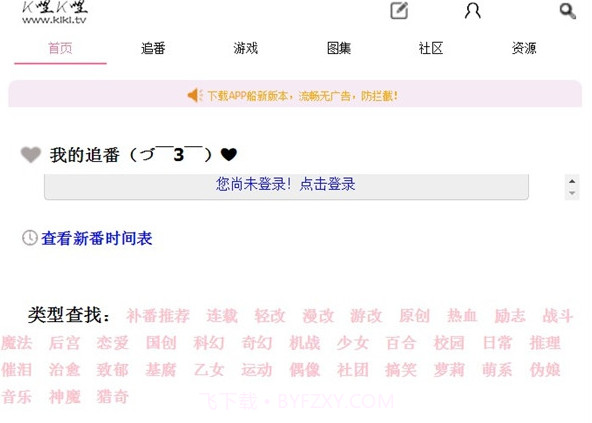Viewport: 592px width, 423px height.
Task: Click the speaker announcement icon
Action: (195, 95)
